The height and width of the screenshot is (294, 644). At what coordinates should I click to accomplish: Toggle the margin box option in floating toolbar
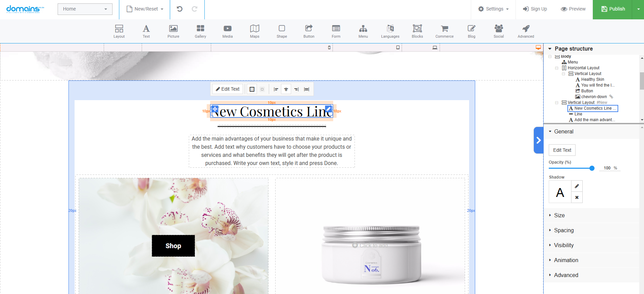[x=262, y=89]
